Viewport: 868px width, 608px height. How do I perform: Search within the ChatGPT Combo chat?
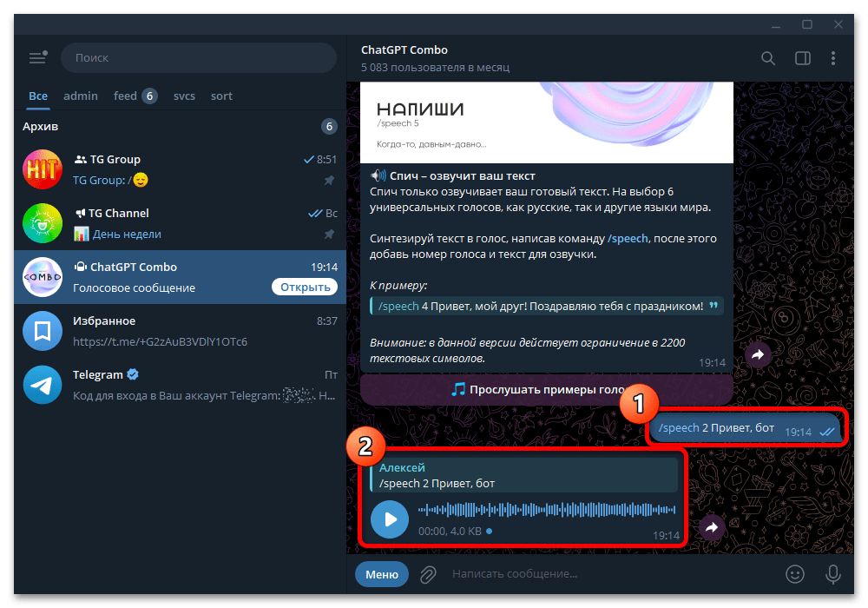(x=768, y=58)
